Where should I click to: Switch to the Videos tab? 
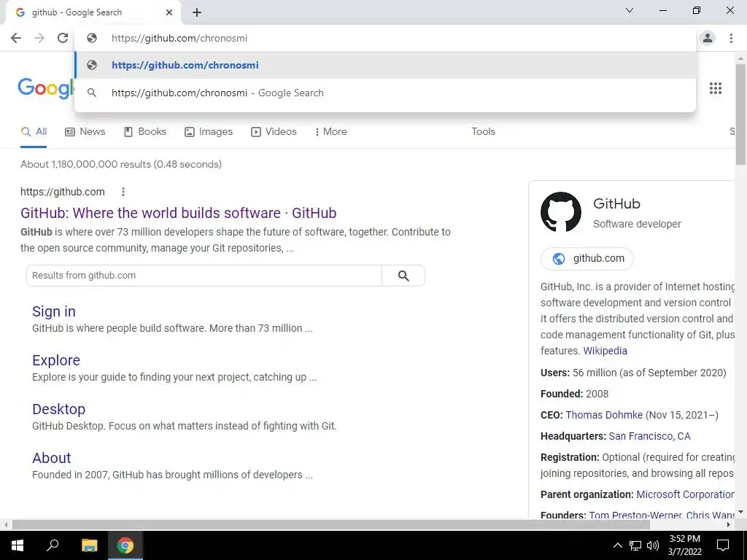(274, 131)
